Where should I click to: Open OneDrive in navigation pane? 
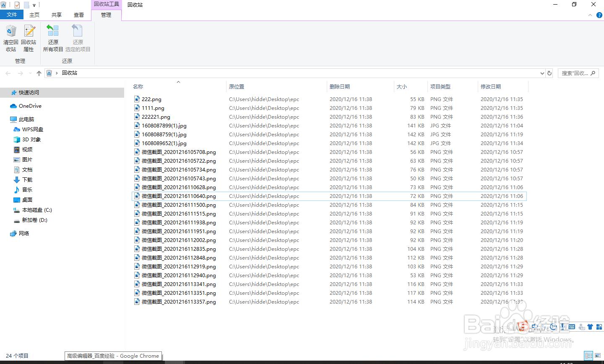[30, 106]
